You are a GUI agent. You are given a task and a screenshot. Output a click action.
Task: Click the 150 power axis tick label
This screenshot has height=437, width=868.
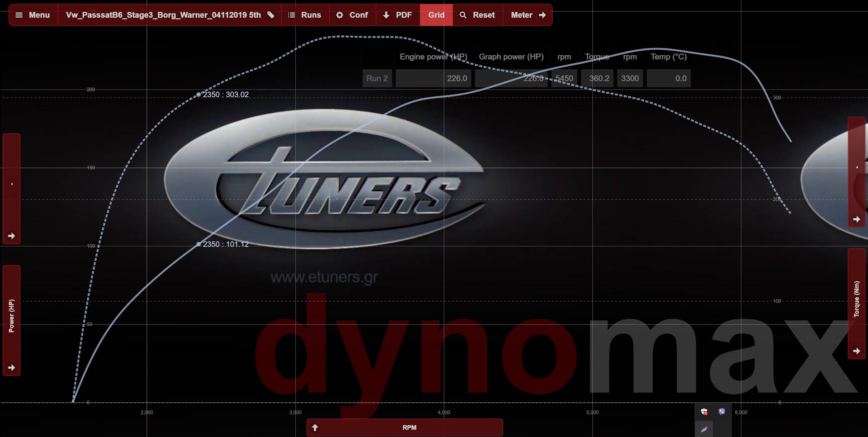pyautogui.click(x=91, y=168)
